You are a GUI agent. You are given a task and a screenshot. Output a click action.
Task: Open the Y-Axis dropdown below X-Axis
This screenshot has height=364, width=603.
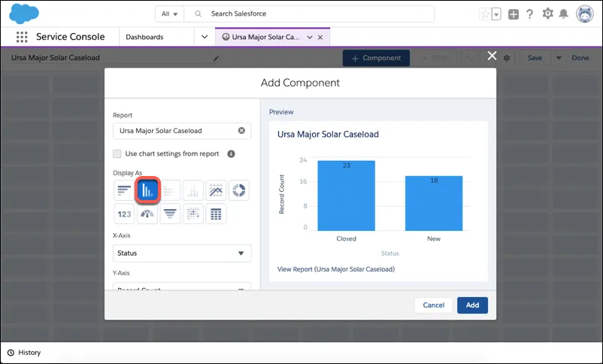pos(182,287)
